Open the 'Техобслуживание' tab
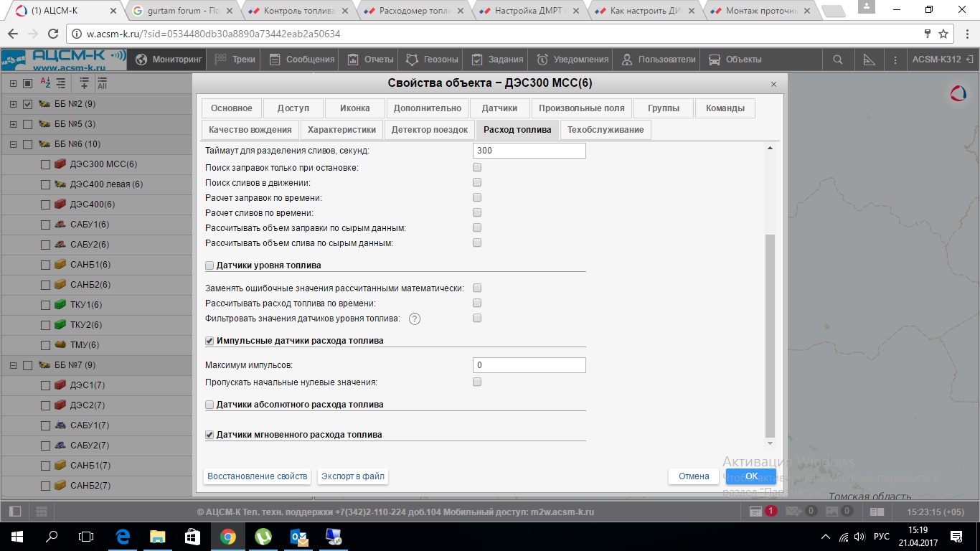 tap(605, 130)
